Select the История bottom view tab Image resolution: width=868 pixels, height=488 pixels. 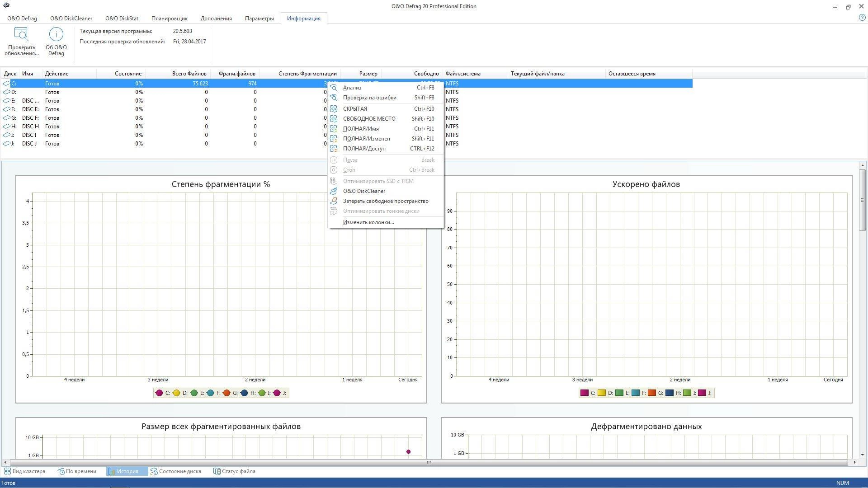click(x=127, y=471)
